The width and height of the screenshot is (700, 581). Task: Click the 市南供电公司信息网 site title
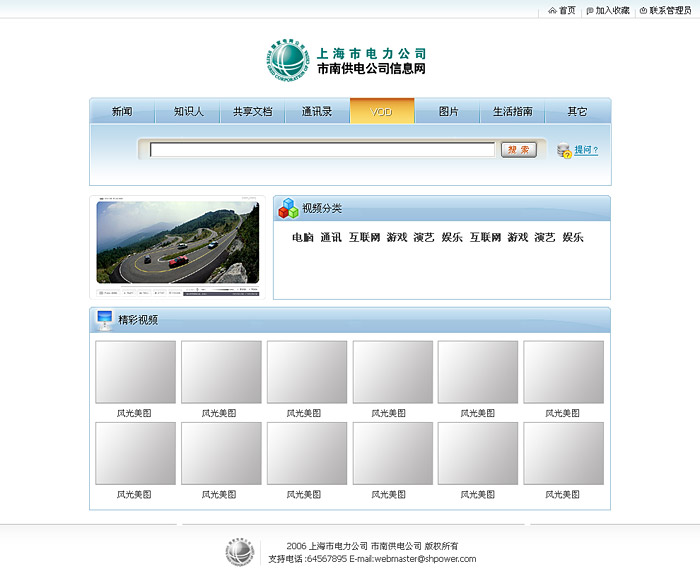[371, 68]
